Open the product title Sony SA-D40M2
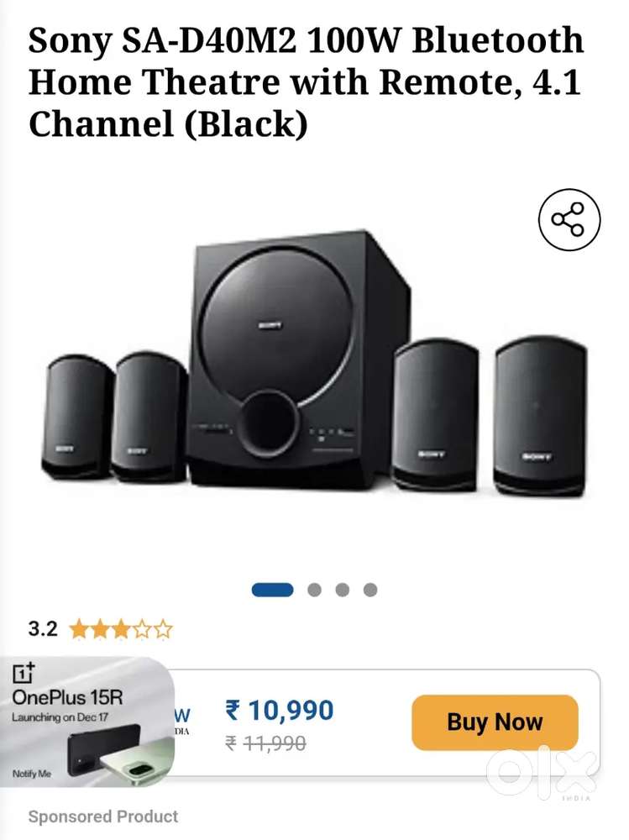Image resolution: width=629 pixels, height=840 pixels. (306, 82)
